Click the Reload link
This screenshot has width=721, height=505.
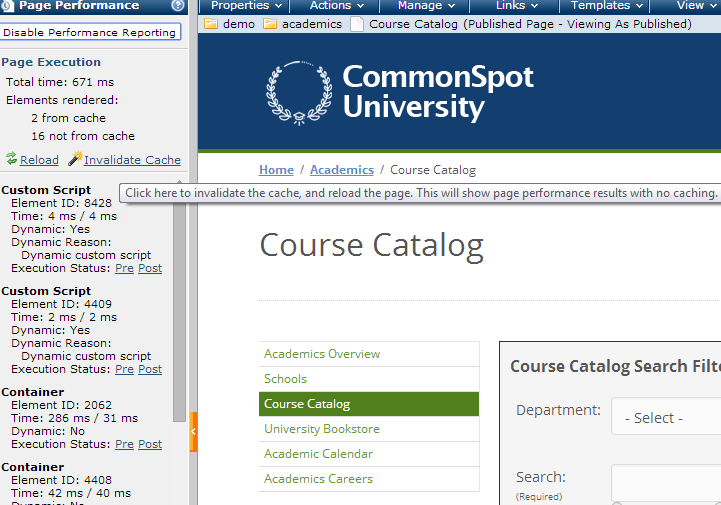(x=39, y=160)
